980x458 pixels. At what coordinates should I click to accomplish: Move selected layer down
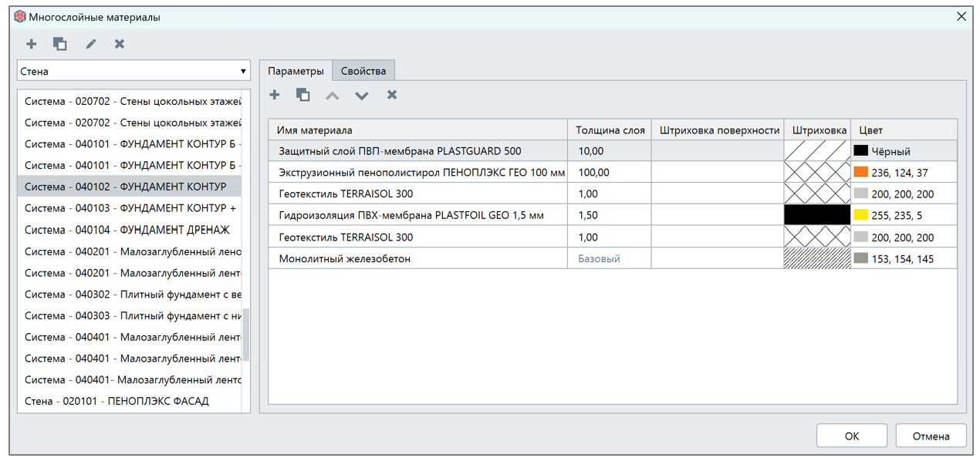[362, 96]
